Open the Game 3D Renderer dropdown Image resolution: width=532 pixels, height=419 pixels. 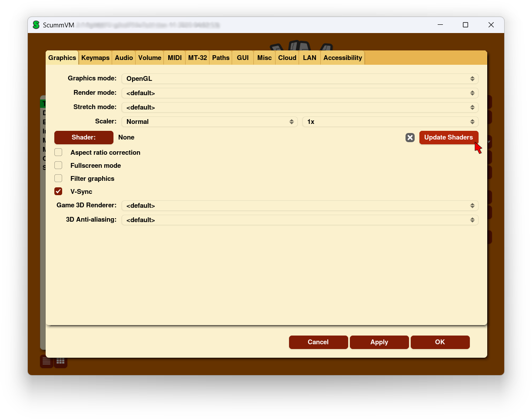pyautogui.click(x=299, y=206)
